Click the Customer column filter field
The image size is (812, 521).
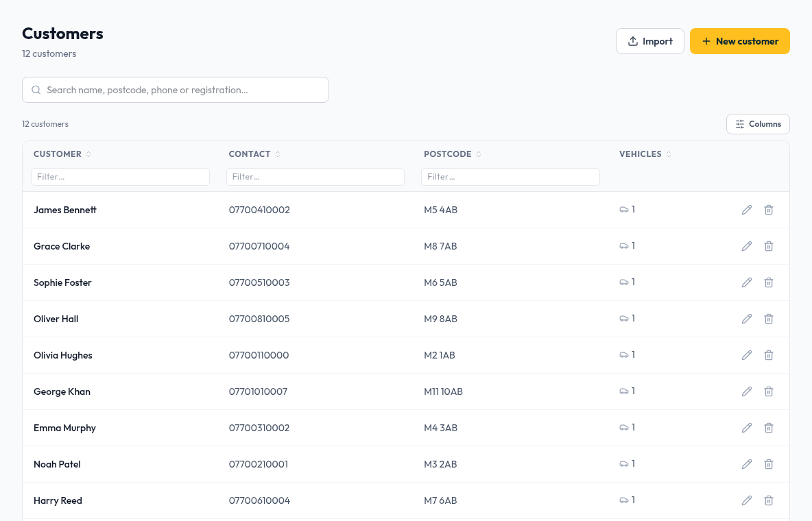click(x=120, y=177)
